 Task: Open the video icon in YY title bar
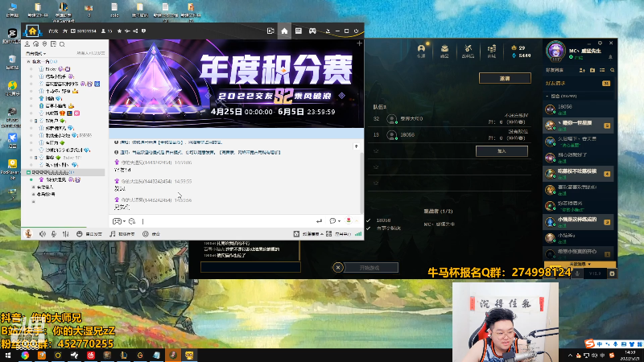pyautogui.click(x=270, y=31)
